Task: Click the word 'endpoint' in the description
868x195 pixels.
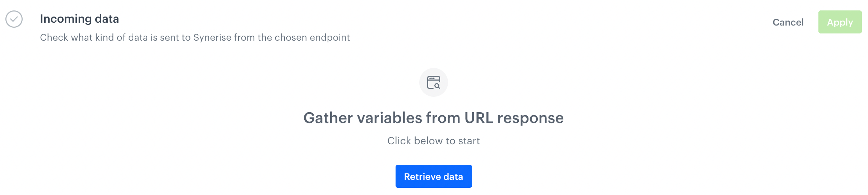Action: tap(330, 37)
